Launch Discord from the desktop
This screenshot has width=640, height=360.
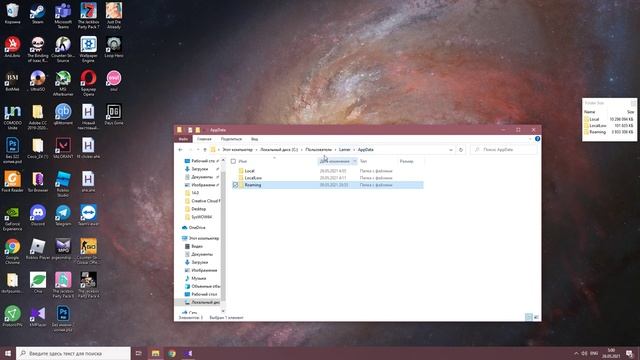(x=38, y=216)
